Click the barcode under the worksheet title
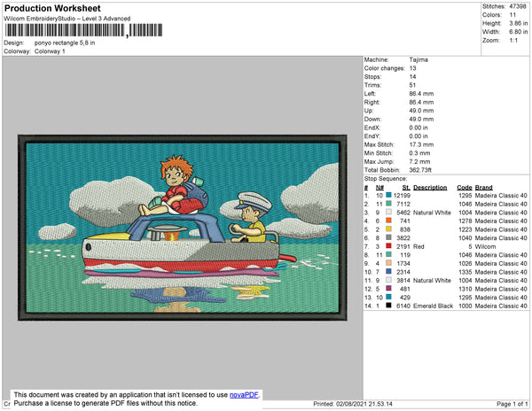Viewport: 532px width, 411px height. pyautogui.click(x=83, y=30)
